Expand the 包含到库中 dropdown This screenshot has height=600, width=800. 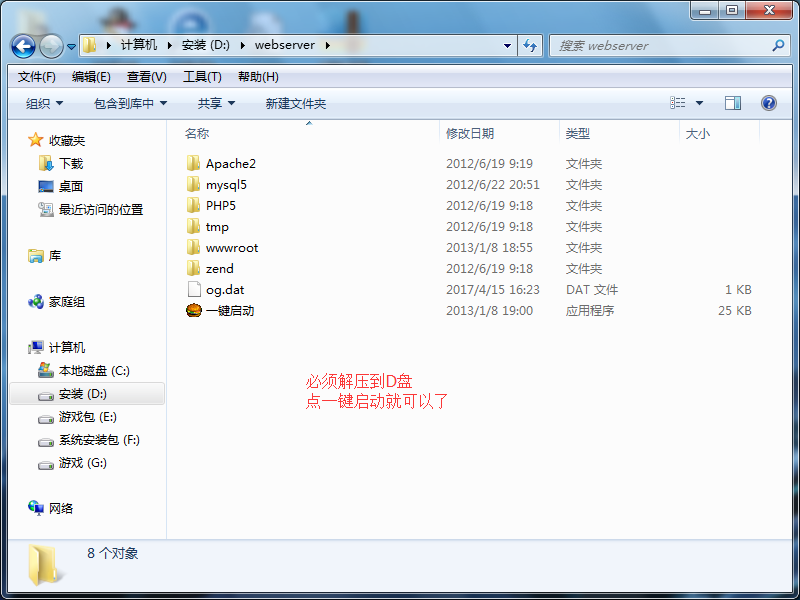coord(131,104)
